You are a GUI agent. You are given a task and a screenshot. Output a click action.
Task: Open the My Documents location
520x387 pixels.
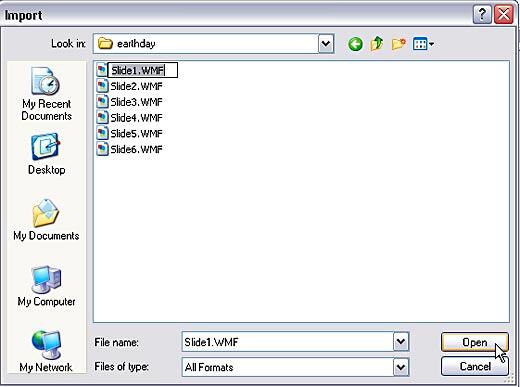coord(46,220)
